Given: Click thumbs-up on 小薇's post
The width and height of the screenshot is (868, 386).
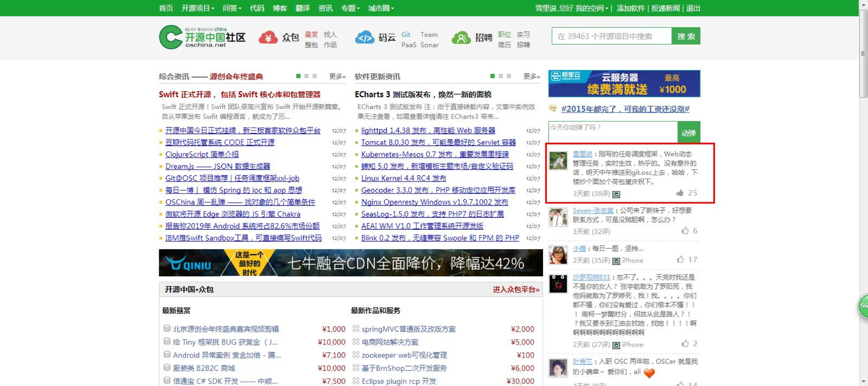Looking at the screenshot, I should [680, 260].
